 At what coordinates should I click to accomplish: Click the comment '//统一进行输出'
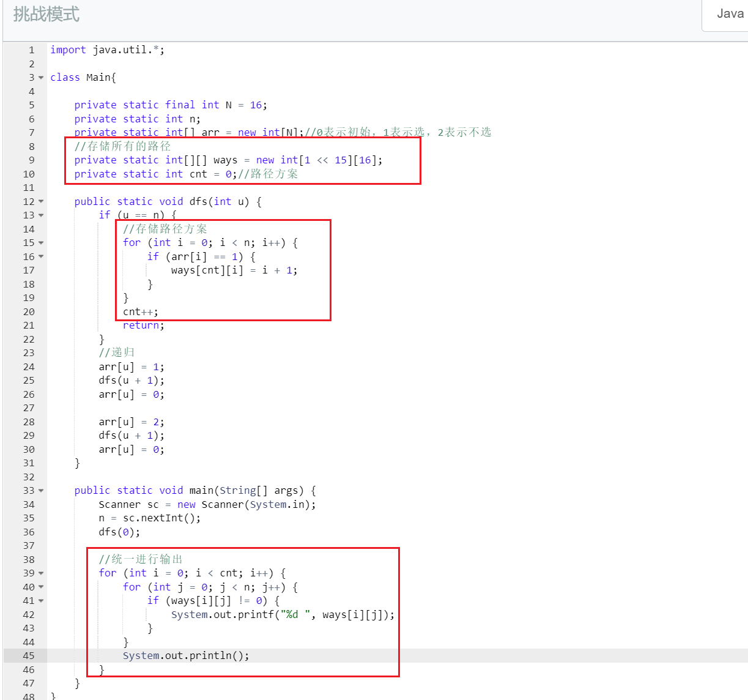pos(141,559)
